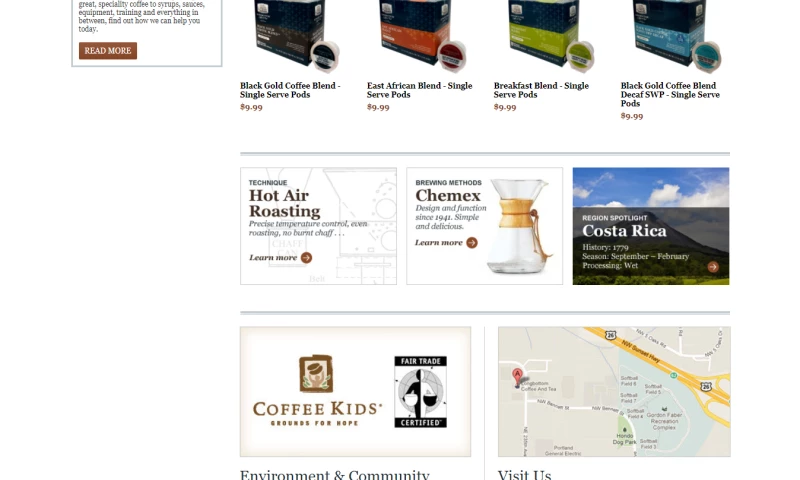
Task: Click the arrow icon next to Hot Air Roasting's Learn more
Action: 306,258
